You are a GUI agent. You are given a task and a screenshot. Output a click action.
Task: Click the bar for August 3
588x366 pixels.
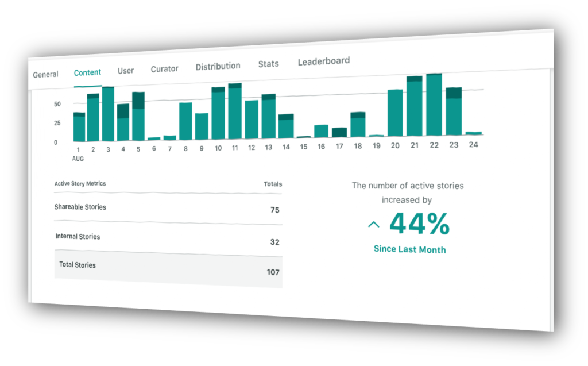108,114
